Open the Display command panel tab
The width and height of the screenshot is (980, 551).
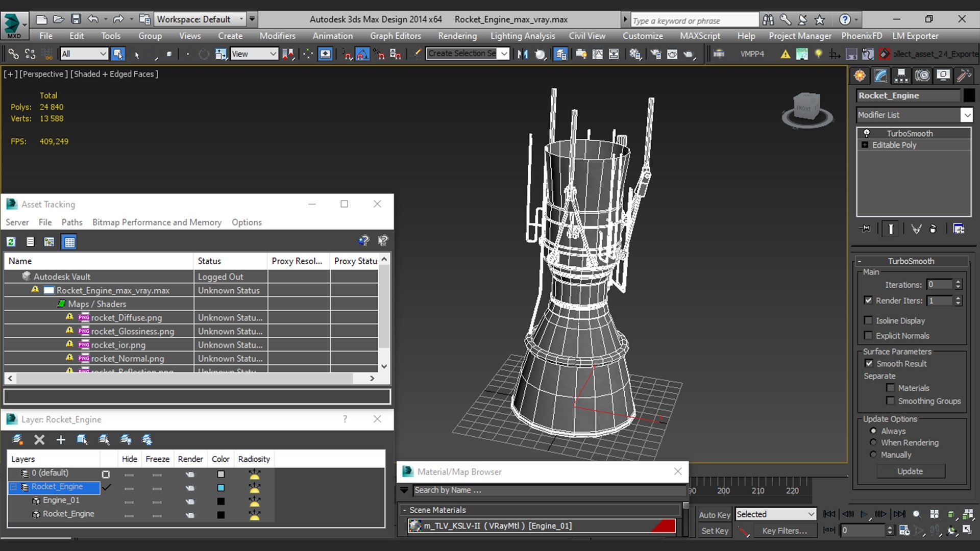click(943, 76)
